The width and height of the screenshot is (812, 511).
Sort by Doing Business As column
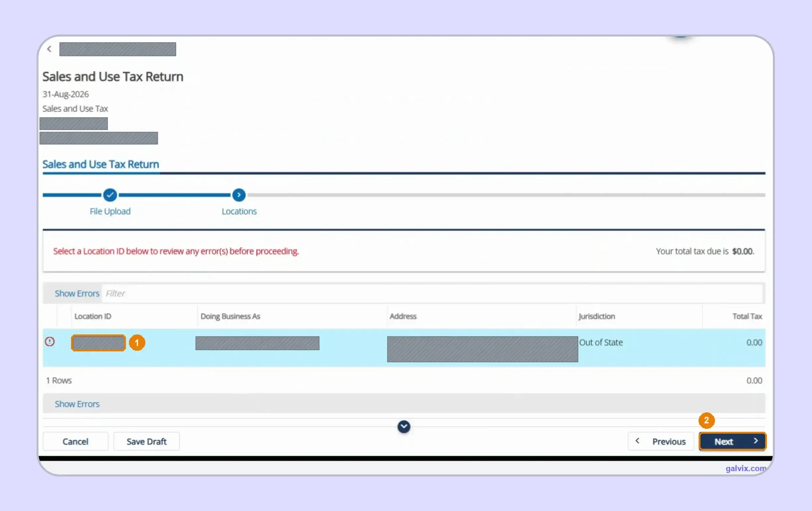230,316
